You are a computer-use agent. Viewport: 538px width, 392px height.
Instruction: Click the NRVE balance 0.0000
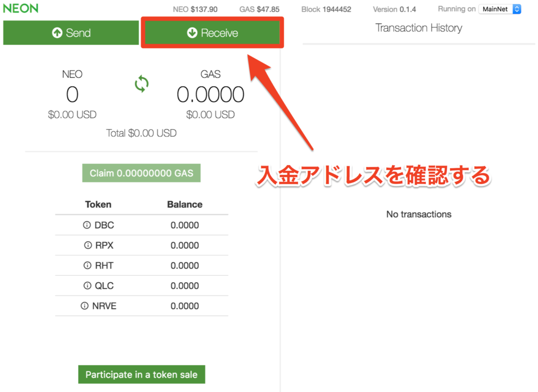click(x=184, y=306)
